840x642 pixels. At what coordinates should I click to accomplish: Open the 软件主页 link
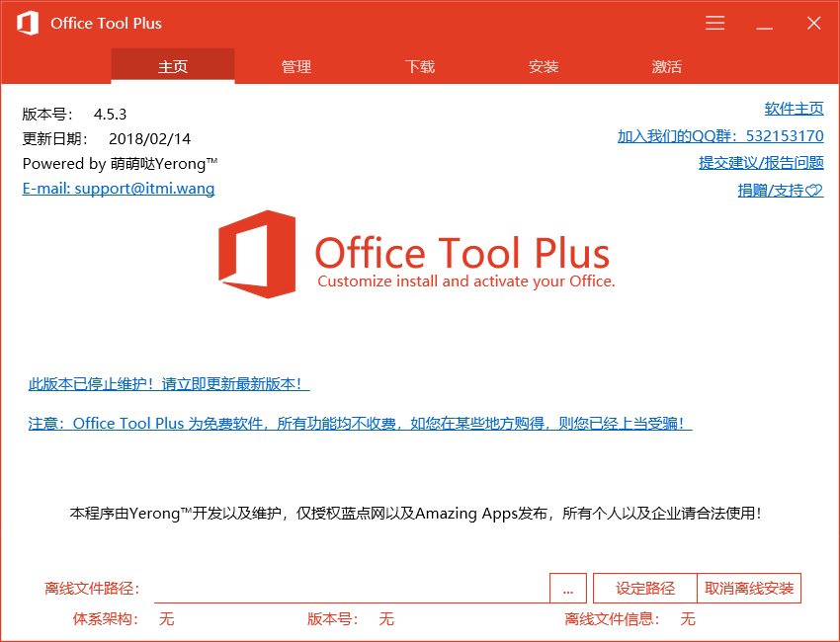click(794, 109)
